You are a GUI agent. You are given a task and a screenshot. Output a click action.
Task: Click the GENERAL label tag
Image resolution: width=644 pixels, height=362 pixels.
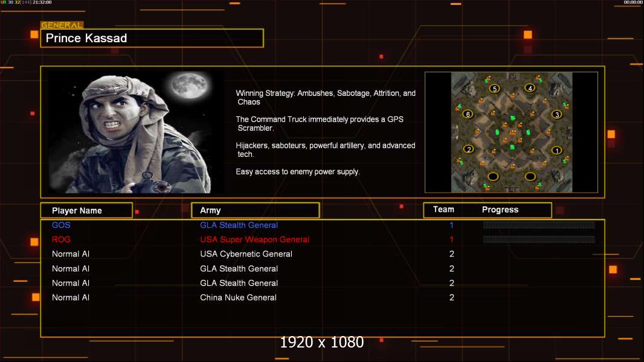(x=62, y=25)
